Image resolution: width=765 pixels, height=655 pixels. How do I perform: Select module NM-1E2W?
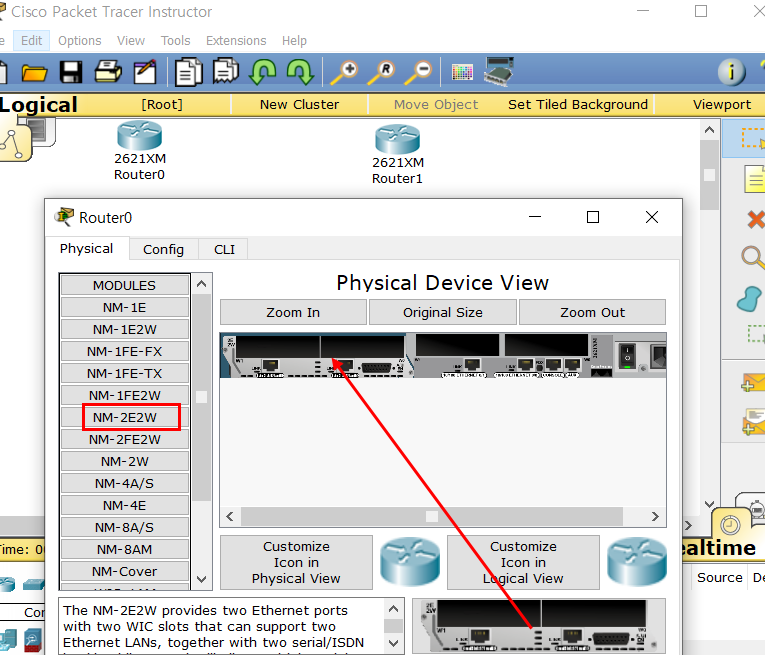(x=124, y=329)
